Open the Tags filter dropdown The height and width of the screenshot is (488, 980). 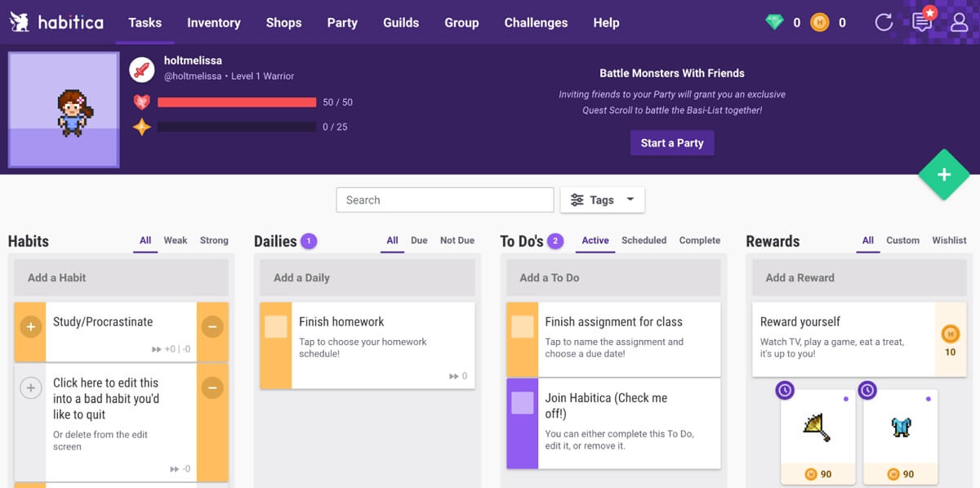coord(603,200)
